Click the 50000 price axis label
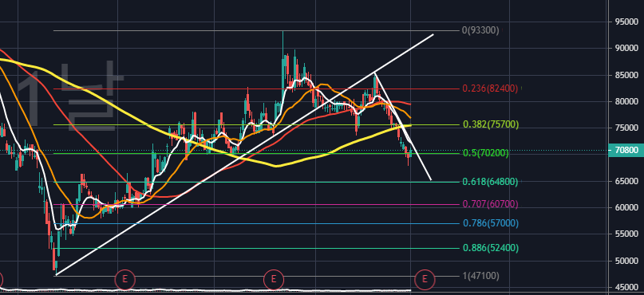 click(626, 261)
